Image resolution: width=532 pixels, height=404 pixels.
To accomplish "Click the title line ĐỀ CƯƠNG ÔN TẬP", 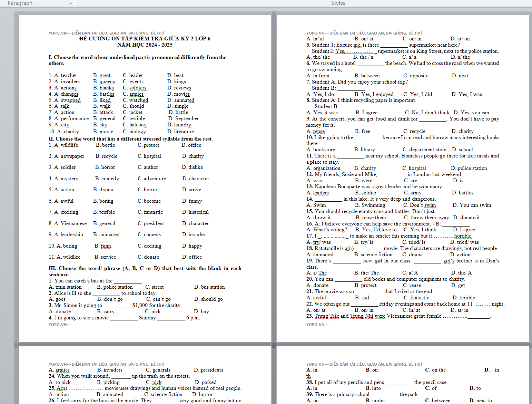I will pos(145,39).
